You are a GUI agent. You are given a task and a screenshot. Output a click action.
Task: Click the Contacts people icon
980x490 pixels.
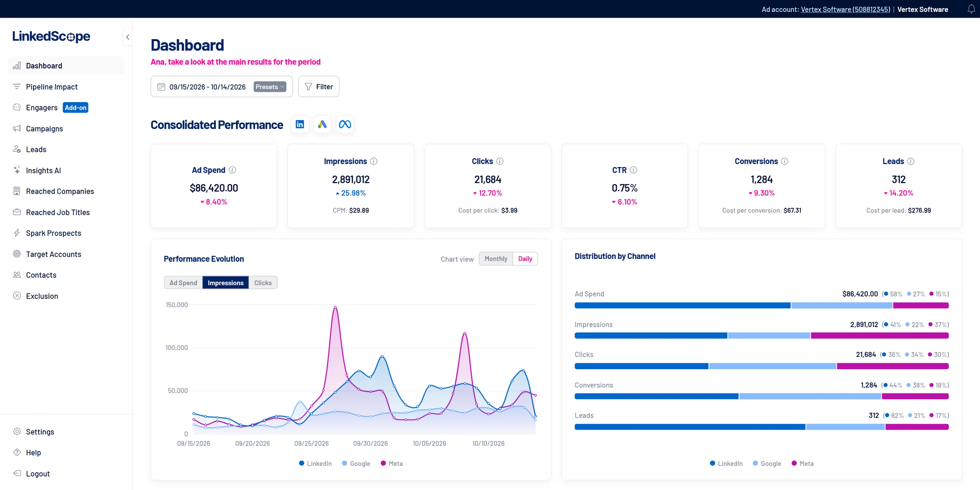(x=17, y=275)
